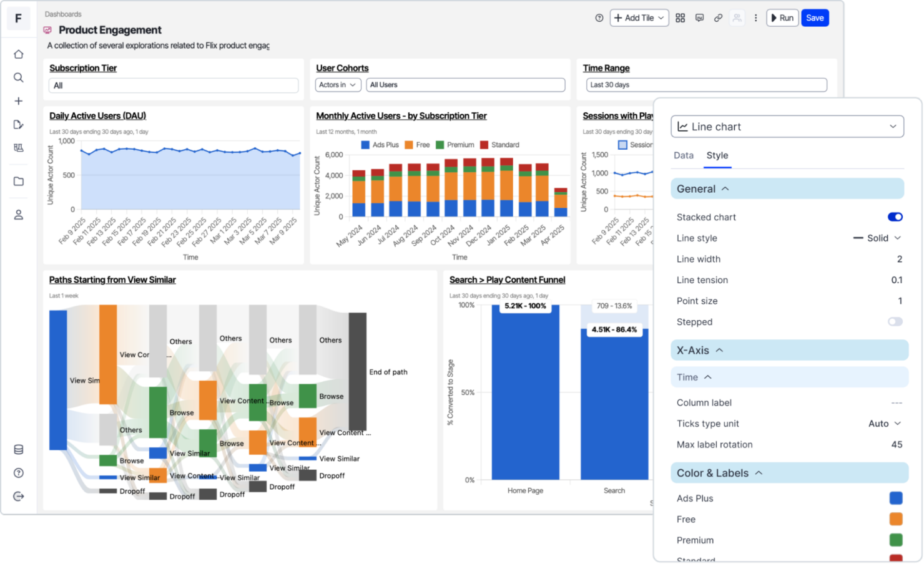Open the Home icon in the sidebar
The height and width of the screenshot is (564, 924).
[19, 54]
